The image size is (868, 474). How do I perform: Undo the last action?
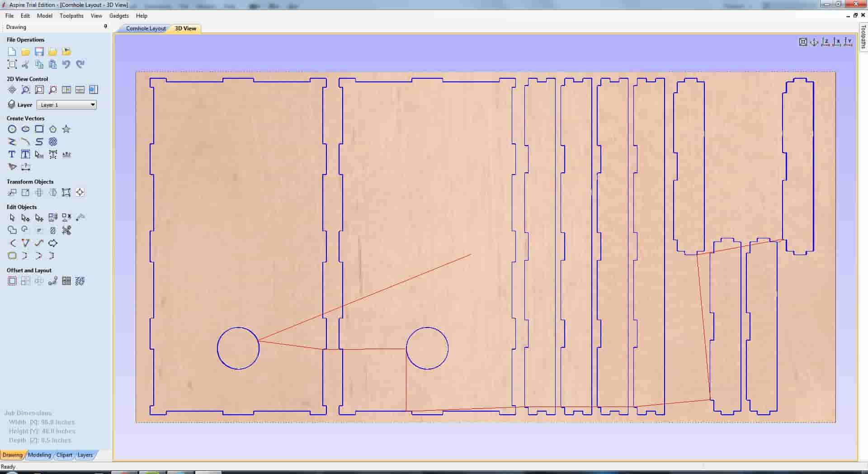pos(66,64)
